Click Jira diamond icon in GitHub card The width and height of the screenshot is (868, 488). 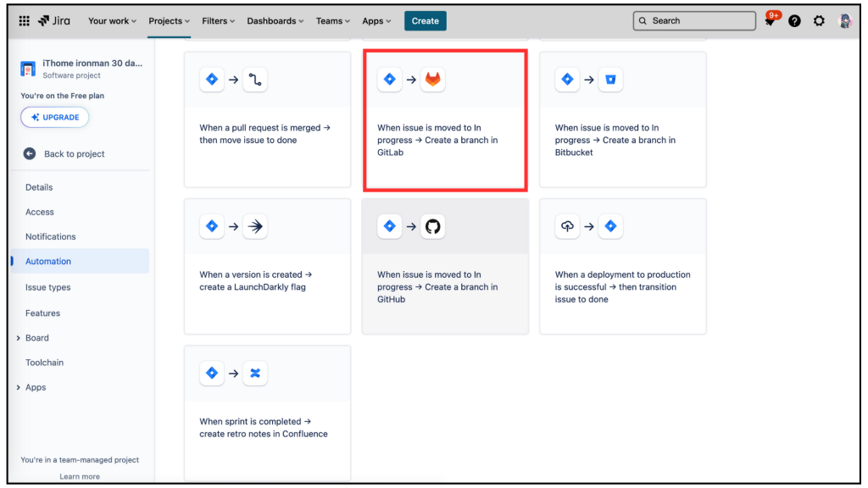pyautogui.click(x=390, y=225)
